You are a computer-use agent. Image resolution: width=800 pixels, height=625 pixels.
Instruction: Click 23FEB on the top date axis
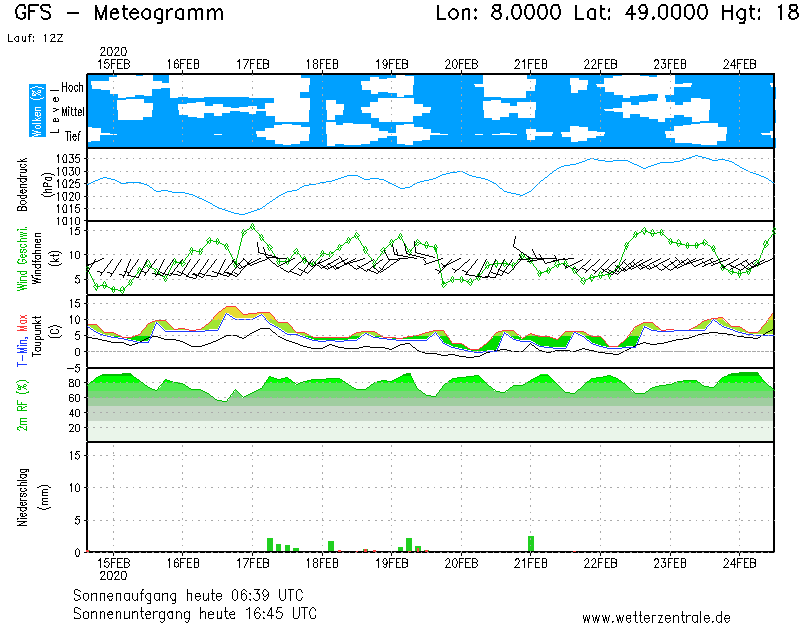point(670,64)
